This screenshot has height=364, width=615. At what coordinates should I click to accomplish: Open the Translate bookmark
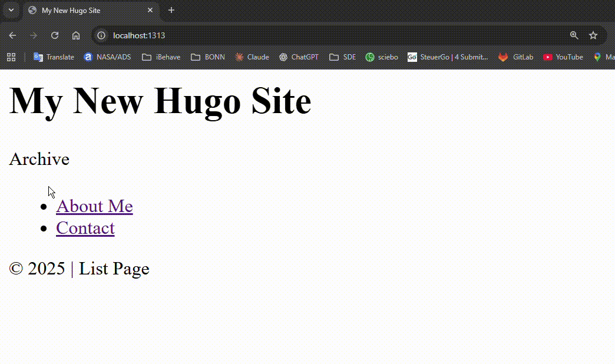54,57
